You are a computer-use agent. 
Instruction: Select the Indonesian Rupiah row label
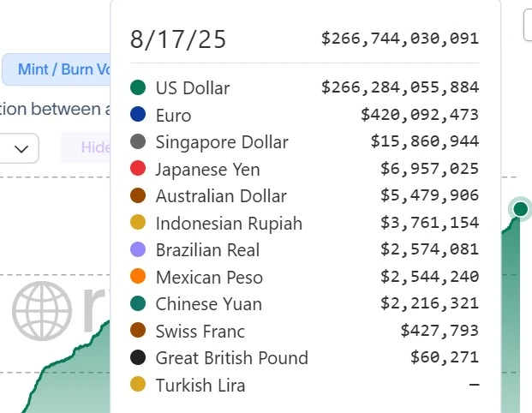[x=229, y=224]
